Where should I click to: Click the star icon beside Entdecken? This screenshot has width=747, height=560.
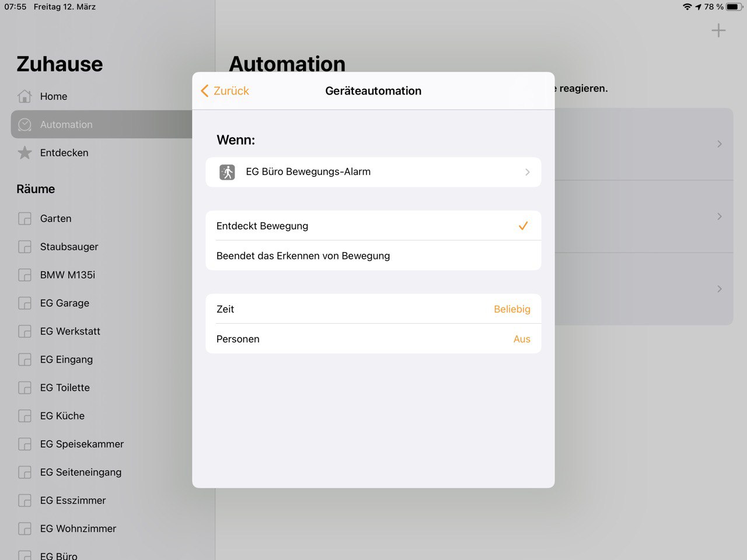(25, 153)
